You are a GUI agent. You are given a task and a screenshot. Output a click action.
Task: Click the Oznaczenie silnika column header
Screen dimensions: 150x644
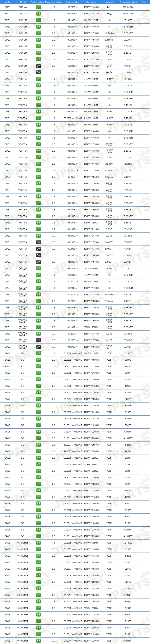click(128, 2)
